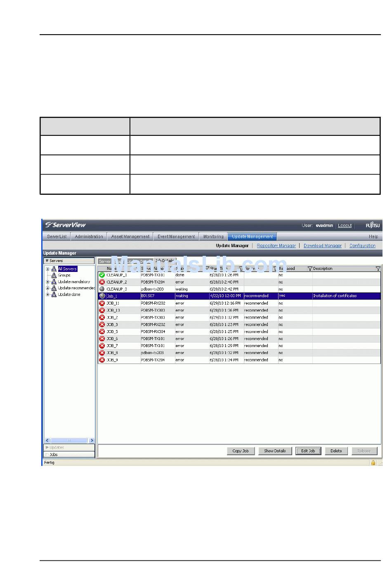This screenshot has width=392, height=574.
Task: Expand the Jobs panel section
Action: point(69,454)
